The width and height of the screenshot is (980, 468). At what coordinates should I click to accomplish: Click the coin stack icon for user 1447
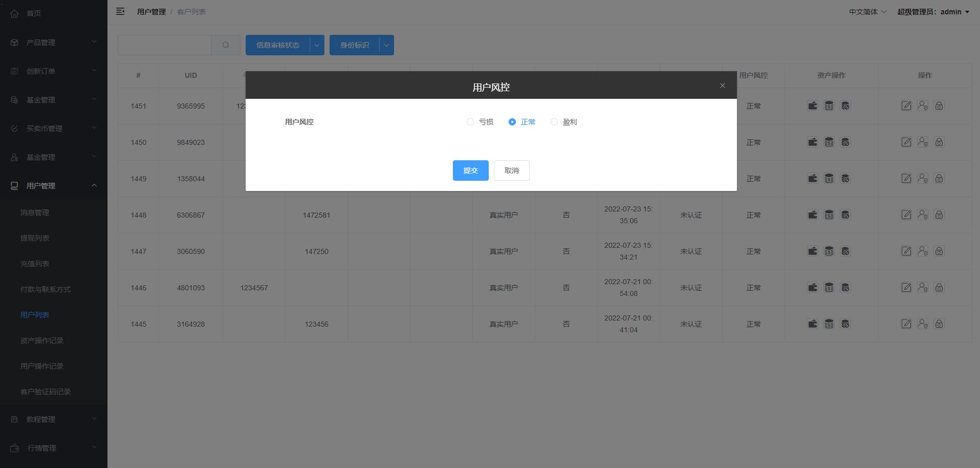pos(829,251)
